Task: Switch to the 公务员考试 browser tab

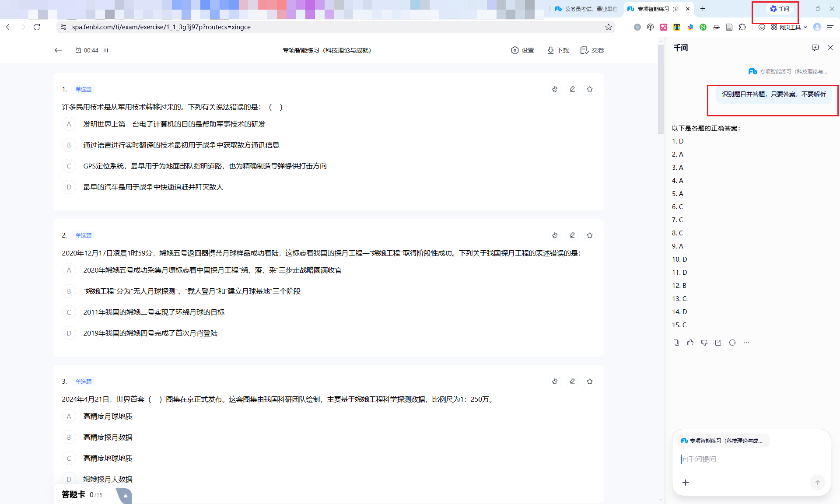Action: coord(585,9)
